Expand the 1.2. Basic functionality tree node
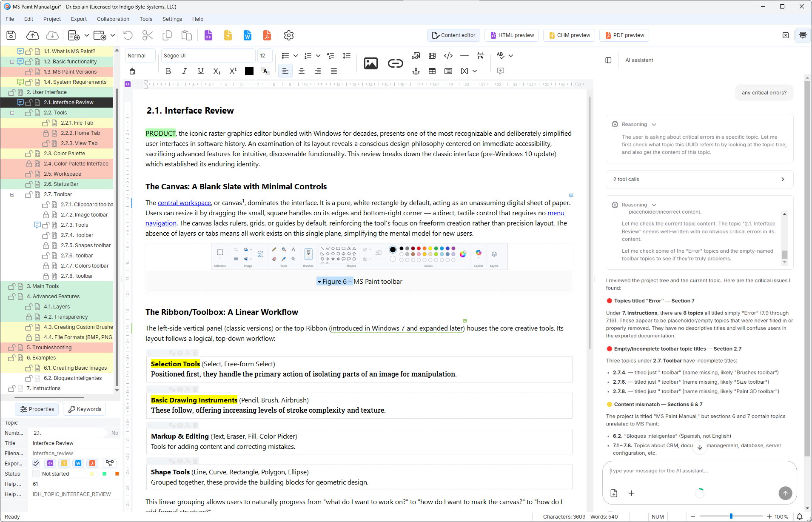Screen dimensions: 812x522 pyautogui.click(x=12, y=62)
